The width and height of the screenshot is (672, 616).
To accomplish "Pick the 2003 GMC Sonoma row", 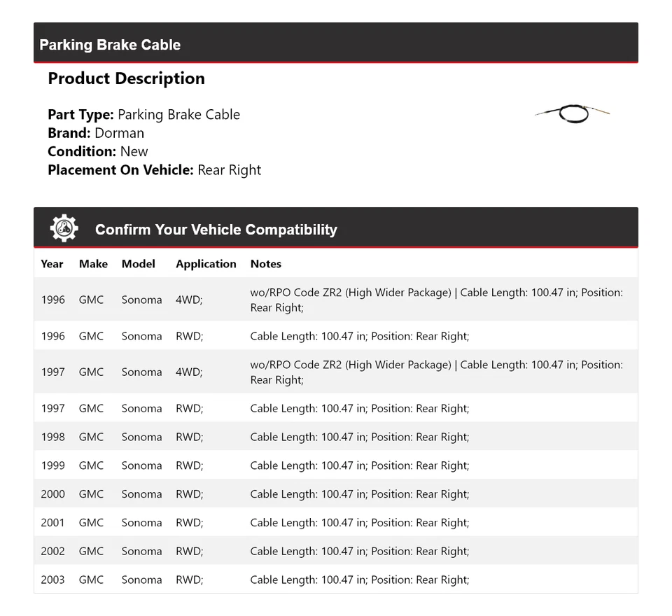I will pyautogui.click(x=335, y=580).
